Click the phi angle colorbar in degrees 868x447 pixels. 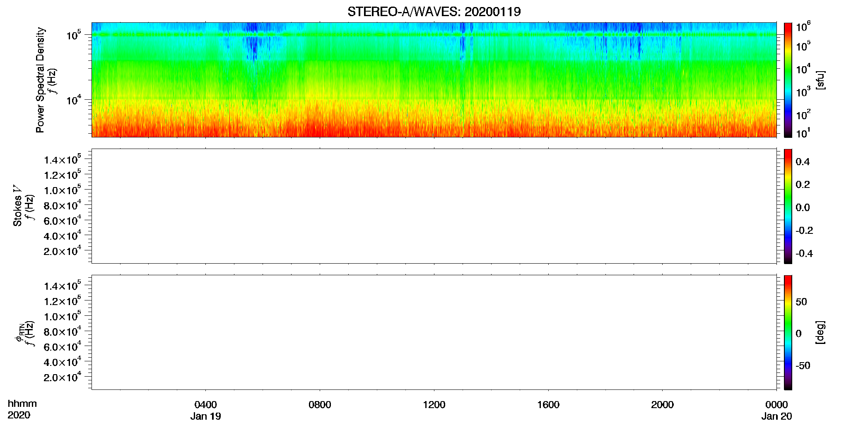(788, 332)
